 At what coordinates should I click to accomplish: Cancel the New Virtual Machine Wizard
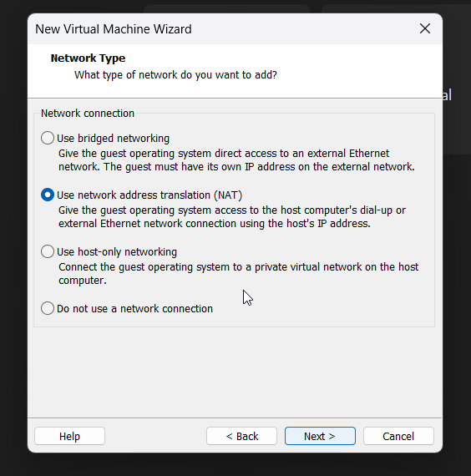tap(398, 436)
